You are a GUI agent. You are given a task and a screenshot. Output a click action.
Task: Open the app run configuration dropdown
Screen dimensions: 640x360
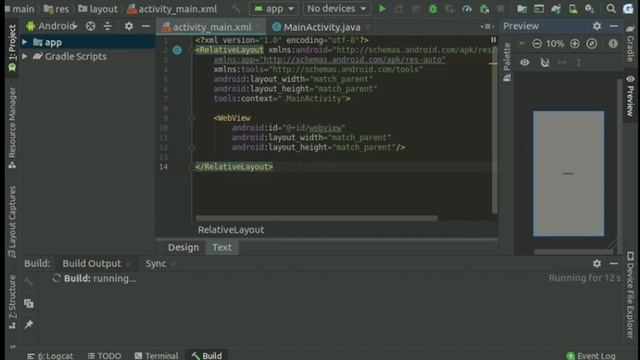coord(273,9)
